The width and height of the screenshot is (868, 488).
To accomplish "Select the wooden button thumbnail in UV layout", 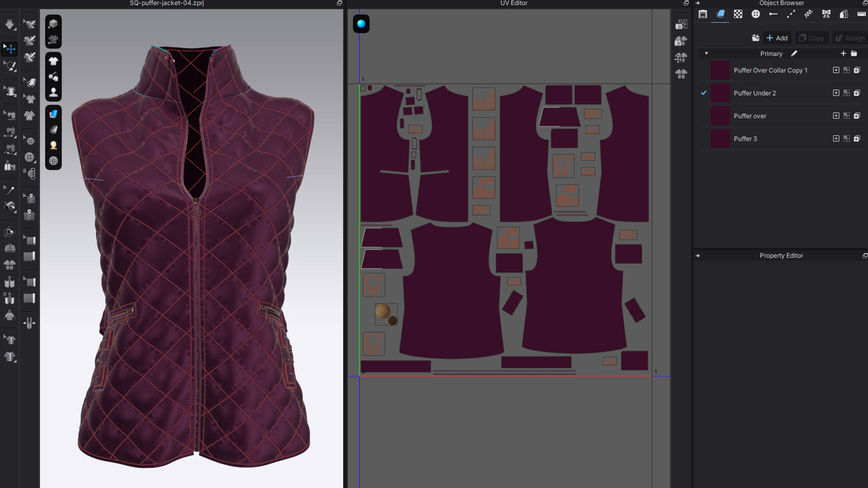I will click(x=386, y=314).
